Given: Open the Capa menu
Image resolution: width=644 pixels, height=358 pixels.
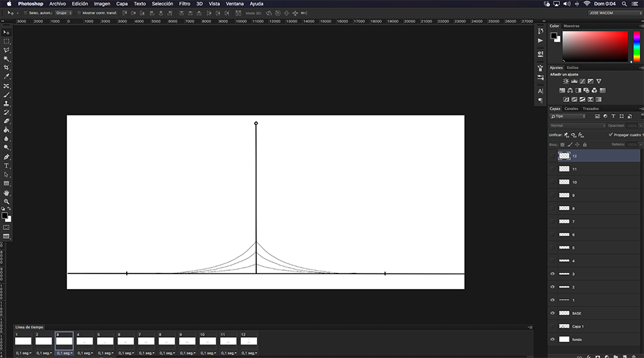Looking at the screenshot, I should point(122,4).
